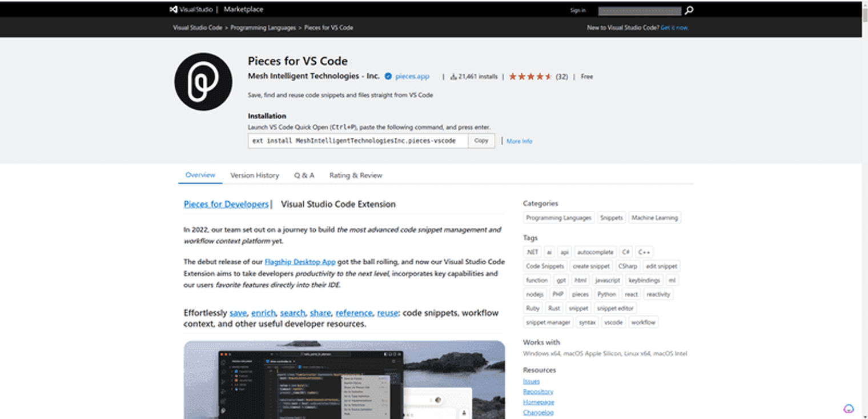Switch to Version History tab
Viewport: 868px width, 419px height.
[255, 175]
